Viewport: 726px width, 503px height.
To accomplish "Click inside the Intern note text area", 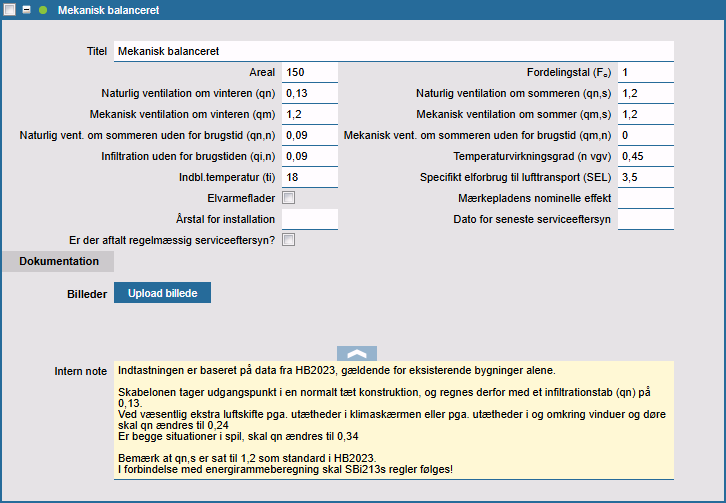I will pos(392,422).
